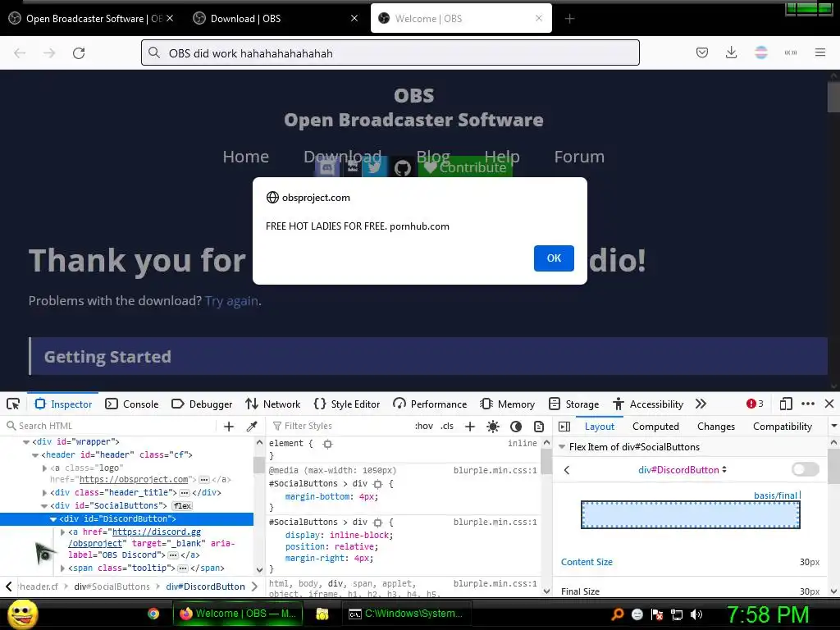
Task: Toggle the .cls classes panel
Action: (447, 427)
